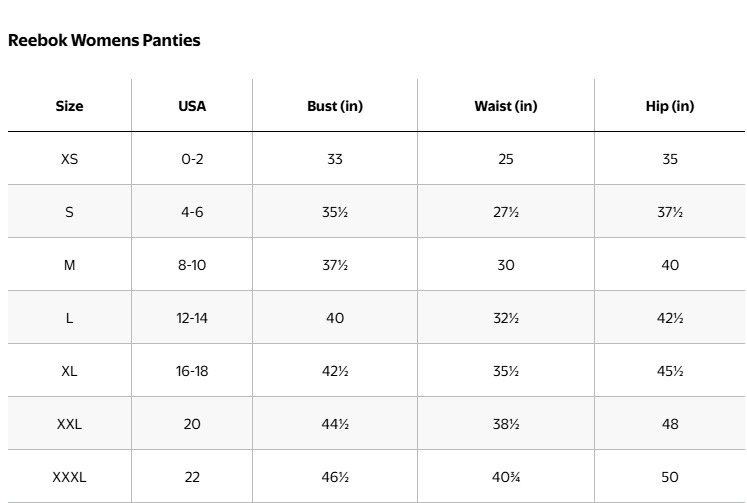The width and height of the screenshot is (747, 503).
Task: Select the Hip (in) column header
Action: click(670, 106)
